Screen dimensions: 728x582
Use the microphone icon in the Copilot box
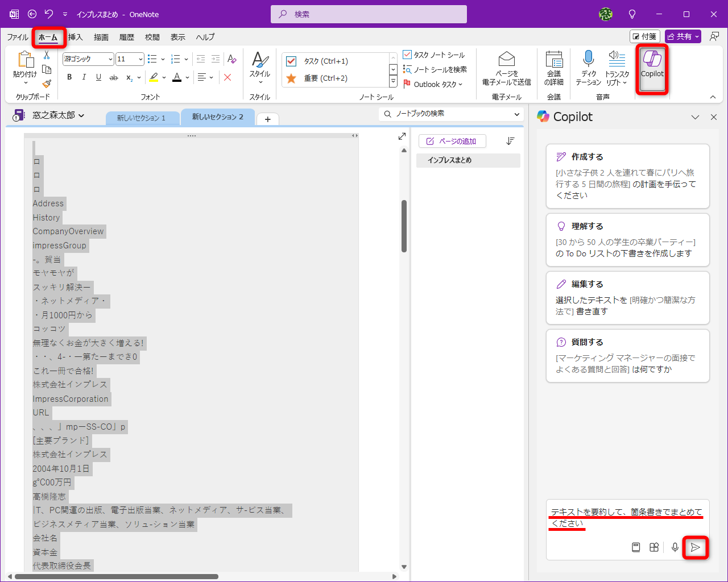point(675,547)
